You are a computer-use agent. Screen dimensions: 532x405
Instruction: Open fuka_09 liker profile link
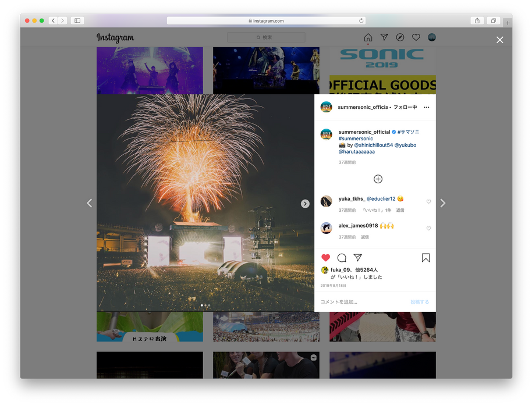[x=341, y=269]
